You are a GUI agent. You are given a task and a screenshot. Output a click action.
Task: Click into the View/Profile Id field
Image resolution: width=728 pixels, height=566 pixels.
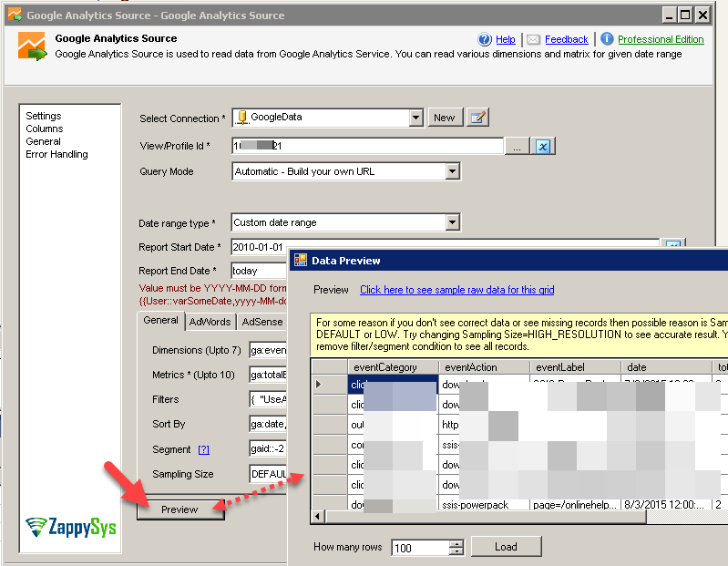click(x=368, y=146)
